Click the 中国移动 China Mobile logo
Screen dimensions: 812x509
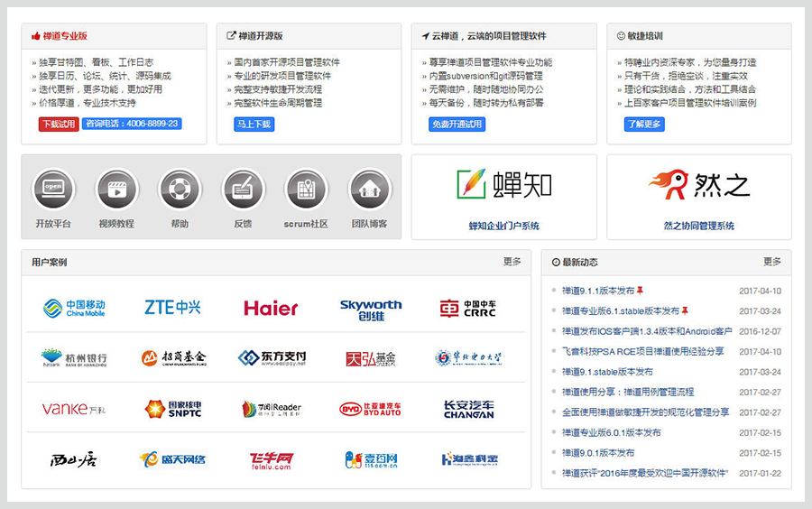[x=74, y=308]
